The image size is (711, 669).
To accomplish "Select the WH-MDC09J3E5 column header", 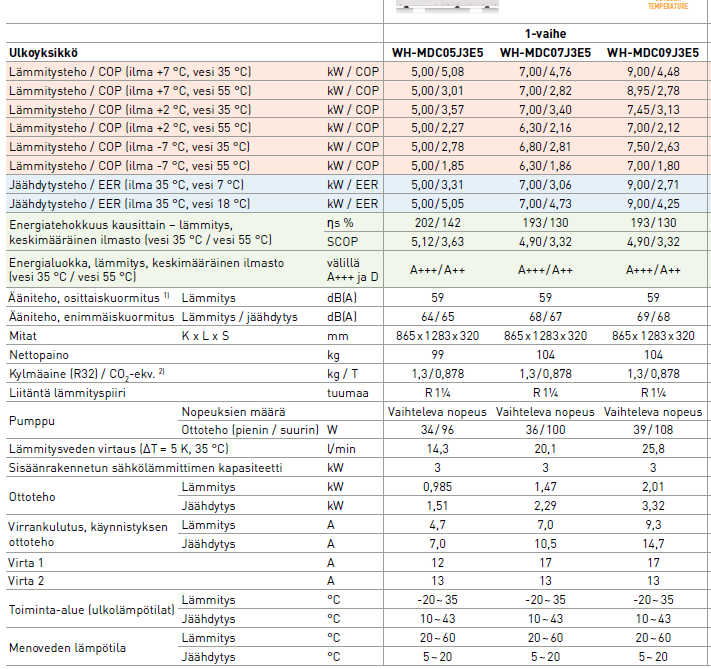I will [x=653, y=52].
